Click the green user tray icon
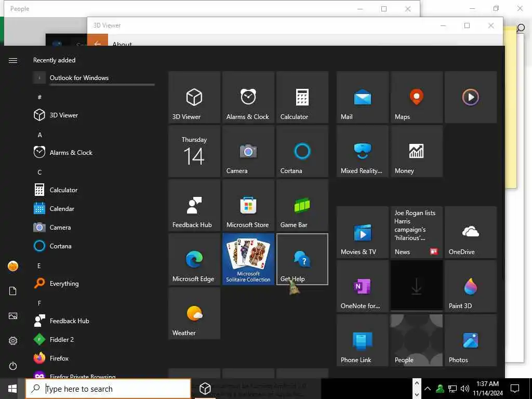 pyautogui.click(x=440, y=389)
